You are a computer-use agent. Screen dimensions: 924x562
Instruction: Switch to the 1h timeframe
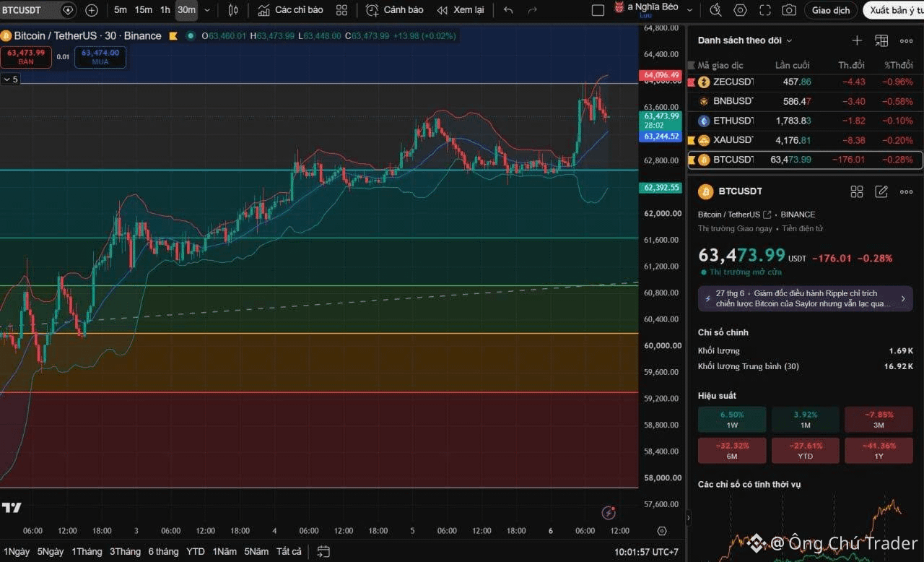[165, 10]
